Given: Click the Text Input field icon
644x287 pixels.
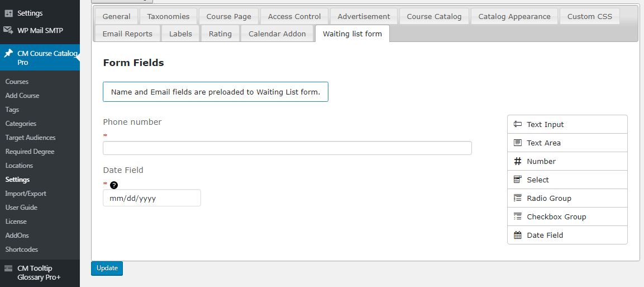Looking at the screenshot, I should 518,124.
